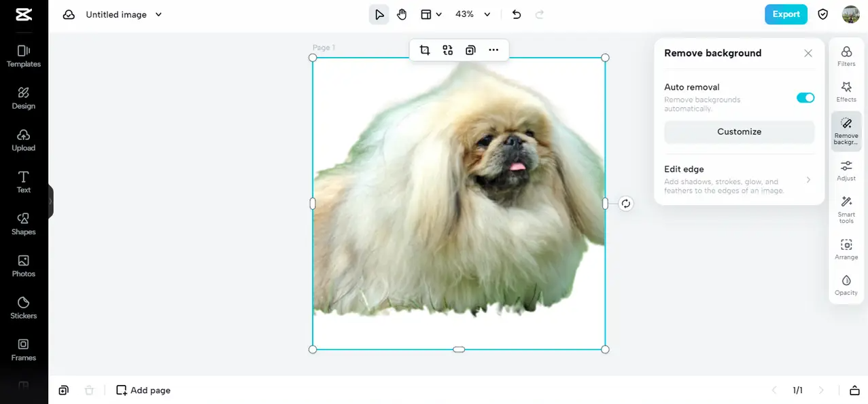The width and height of the screenshot is (868, 404).
Task: Click the rotate handle beside the image
Action: [626, 204]
